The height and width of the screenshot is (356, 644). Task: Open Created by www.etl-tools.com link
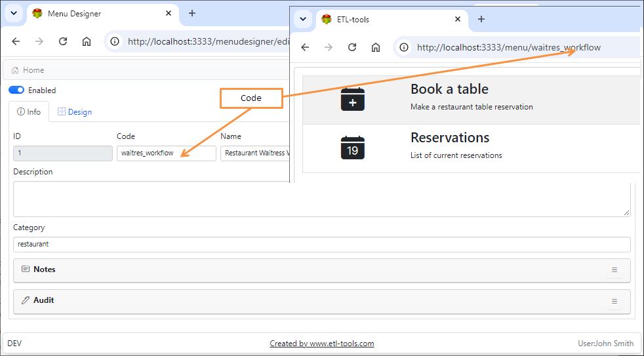(x=321, y=344)
